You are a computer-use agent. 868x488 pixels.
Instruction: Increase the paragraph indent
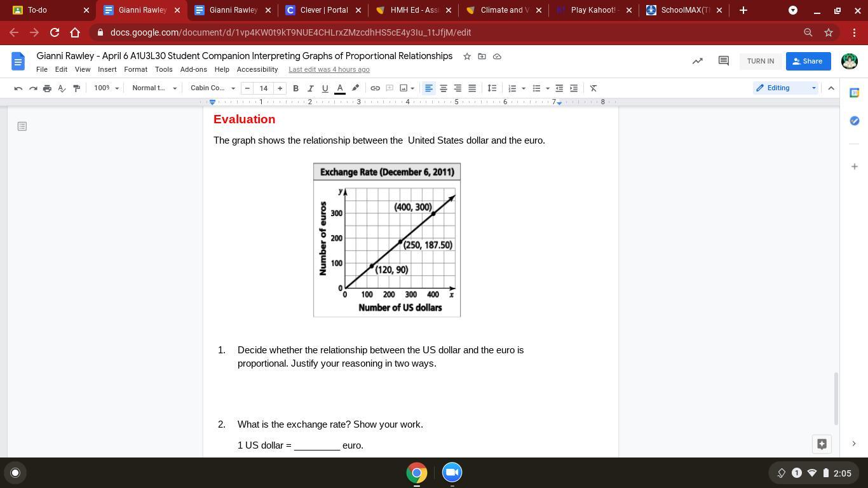(x=574, y=88)
